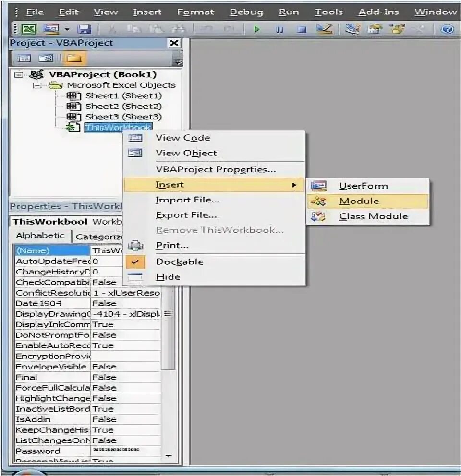
Task: Click View Code icon in Project panel
Action: (24, 58)
